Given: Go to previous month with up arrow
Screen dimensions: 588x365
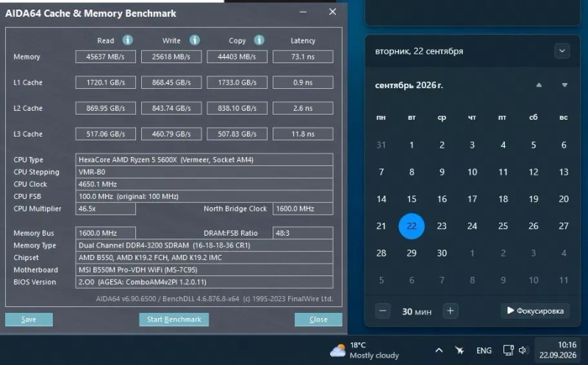Looking at the screenshot, I should point(539,85).
